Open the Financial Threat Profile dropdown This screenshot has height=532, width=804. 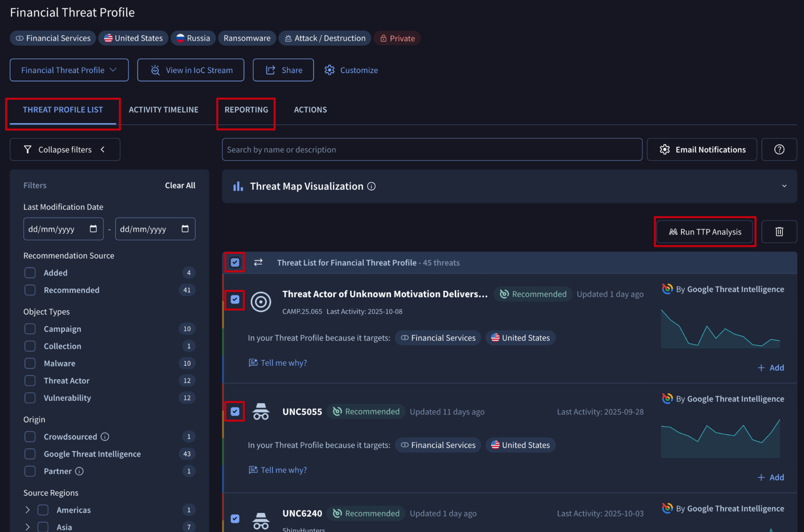(x=69, y=70)
